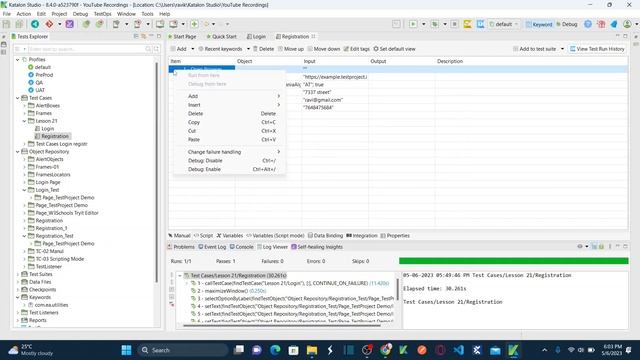Expand the Test Suites node
This screenshot has height=360, width=640.
click(18, 274)
